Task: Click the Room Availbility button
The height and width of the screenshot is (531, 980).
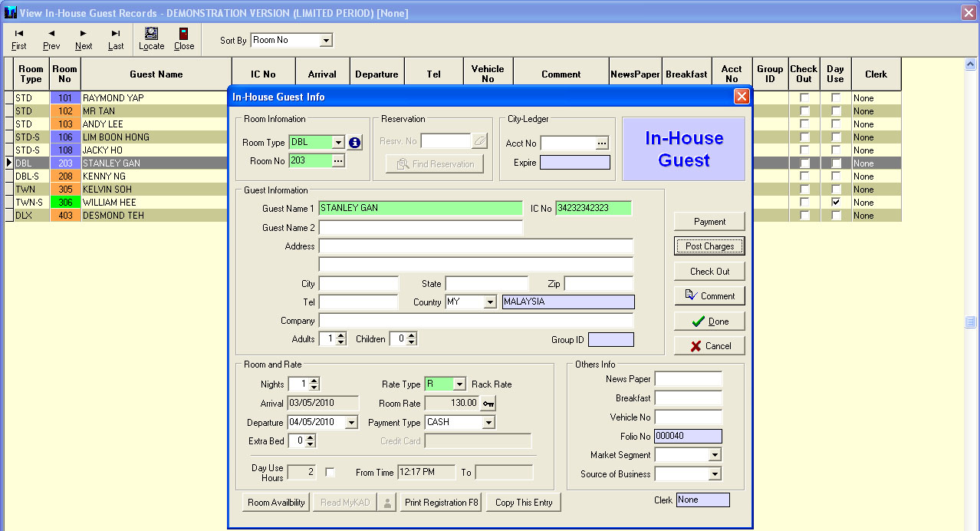Action: click(x=276, y=503)
